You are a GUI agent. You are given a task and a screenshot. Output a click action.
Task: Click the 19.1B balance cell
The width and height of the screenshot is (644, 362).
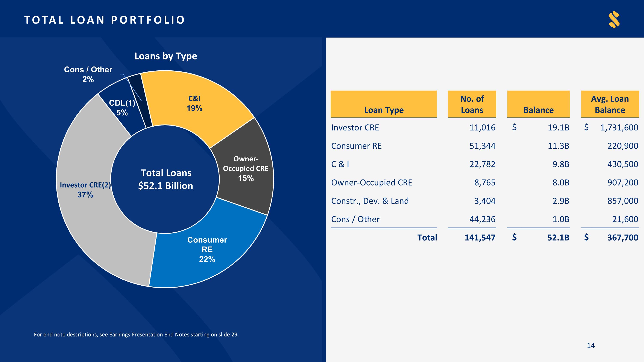point(559,128)
